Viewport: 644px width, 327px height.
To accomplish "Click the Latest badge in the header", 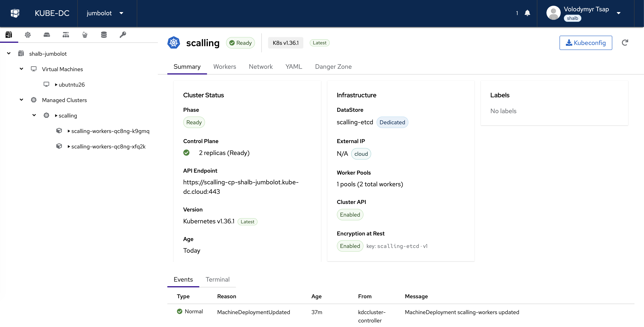I will tap(319, 43).
